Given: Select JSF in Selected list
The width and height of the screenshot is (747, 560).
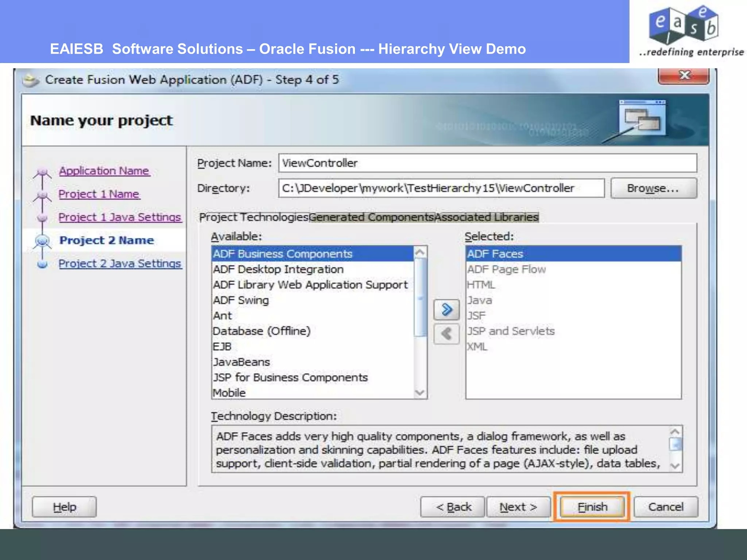Looking at the screenshot, I should tap(573, 316).
